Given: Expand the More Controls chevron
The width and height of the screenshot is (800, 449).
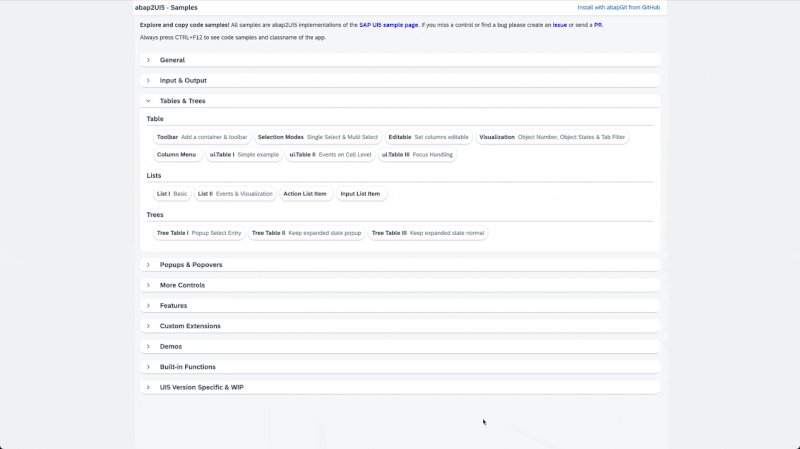Looking at the screenshot, I should tap(148, 285).
